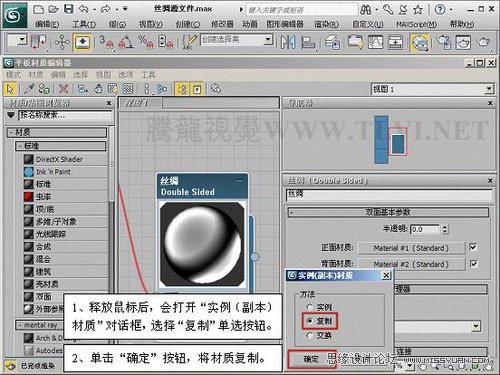The height and width of the screenshot is (375, 500).
Task: Click the red X Delete Selected icon
Action: (63, 89)
